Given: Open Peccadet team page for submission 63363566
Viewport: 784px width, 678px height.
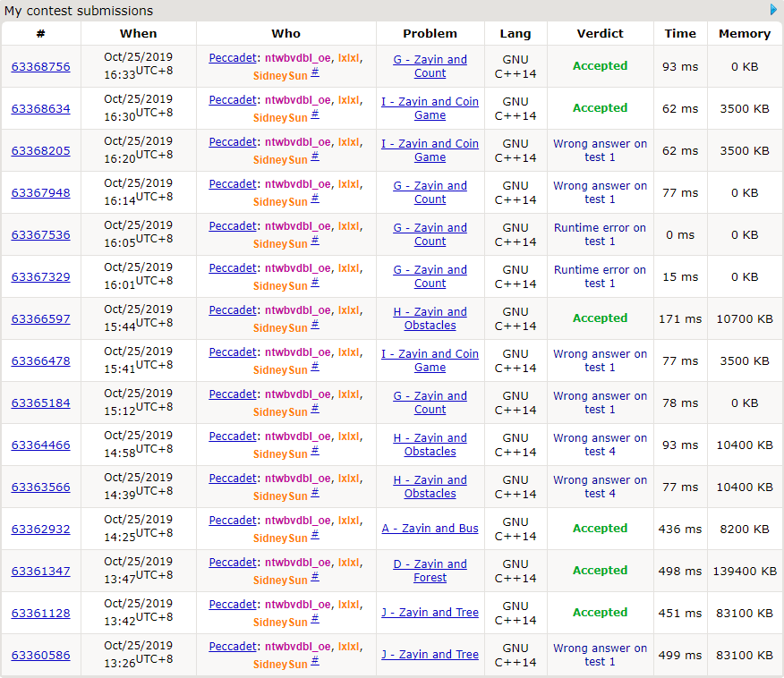Looking at the screenshot, I should [x=233, y=479].
